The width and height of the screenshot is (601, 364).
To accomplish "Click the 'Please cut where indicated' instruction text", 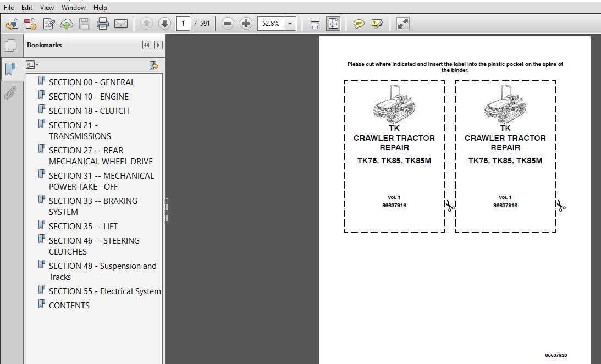I will [x=455, y=67].
